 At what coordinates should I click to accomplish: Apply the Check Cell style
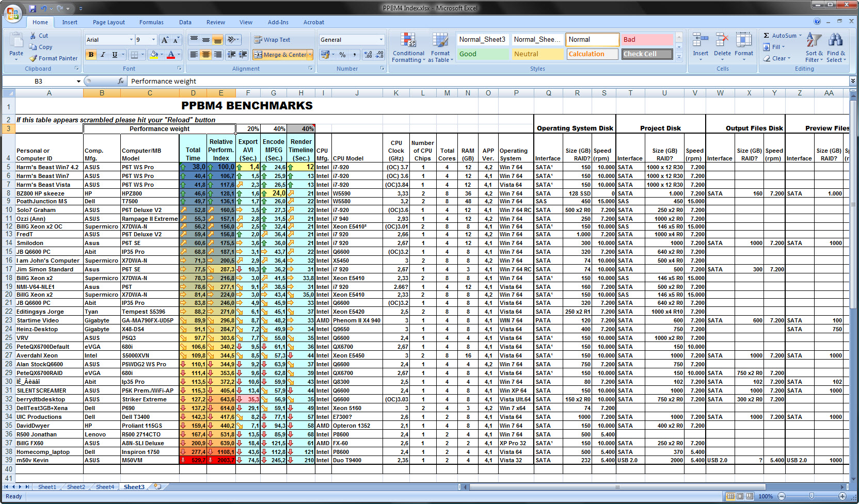pos(647,54)
